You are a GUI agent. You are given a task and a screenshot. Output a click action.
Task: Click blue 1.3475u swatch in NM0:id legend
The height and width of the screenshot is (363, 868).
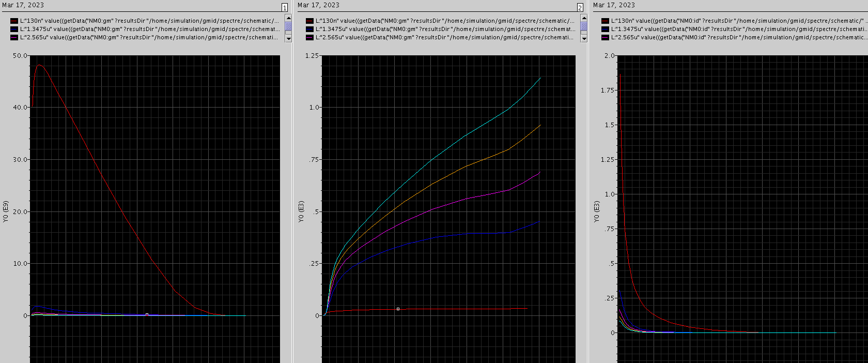606,29
